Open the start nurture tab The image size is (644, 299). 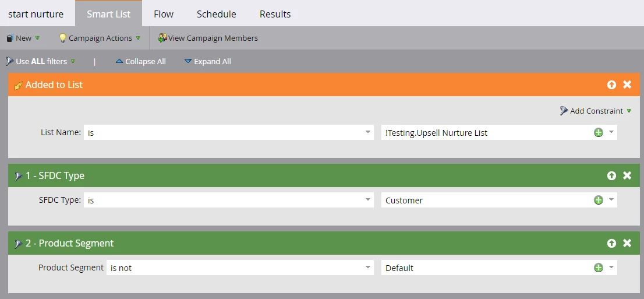(36, 14)
